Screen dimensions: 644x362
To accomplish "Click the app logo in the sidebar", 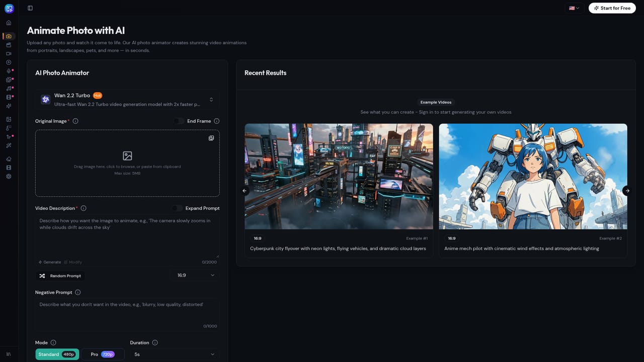I will point(9,8).
